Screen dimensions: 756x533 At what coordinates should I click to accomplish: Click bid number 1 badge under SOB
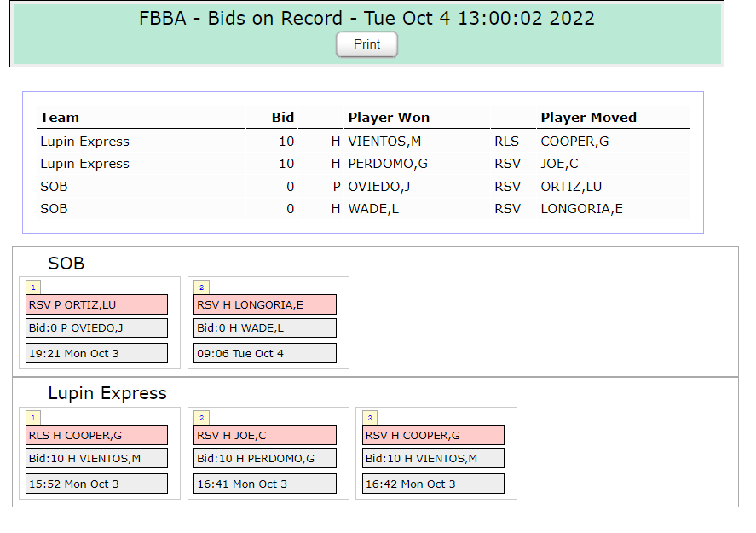pos(32,287)
